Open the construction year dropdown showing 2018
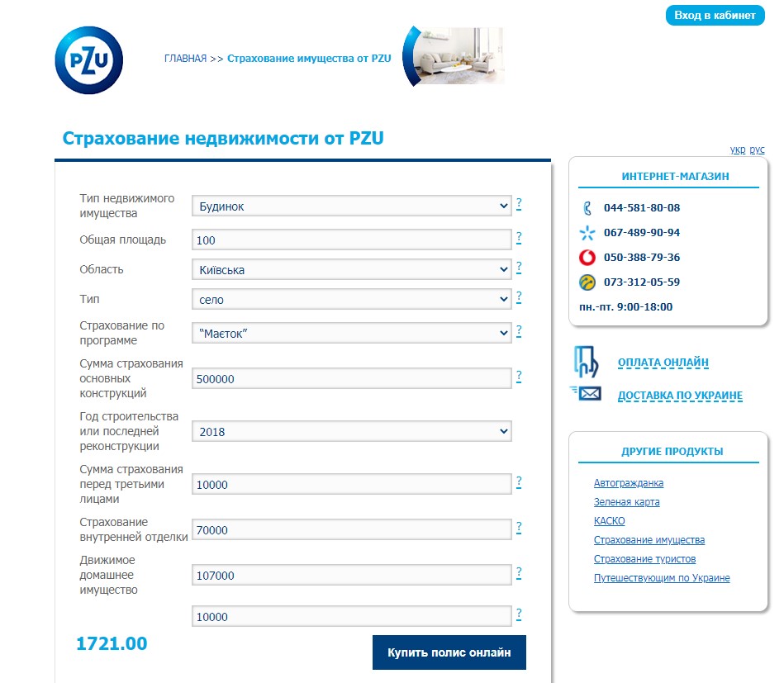Screen dimensions: 784x683 (351, 432)
